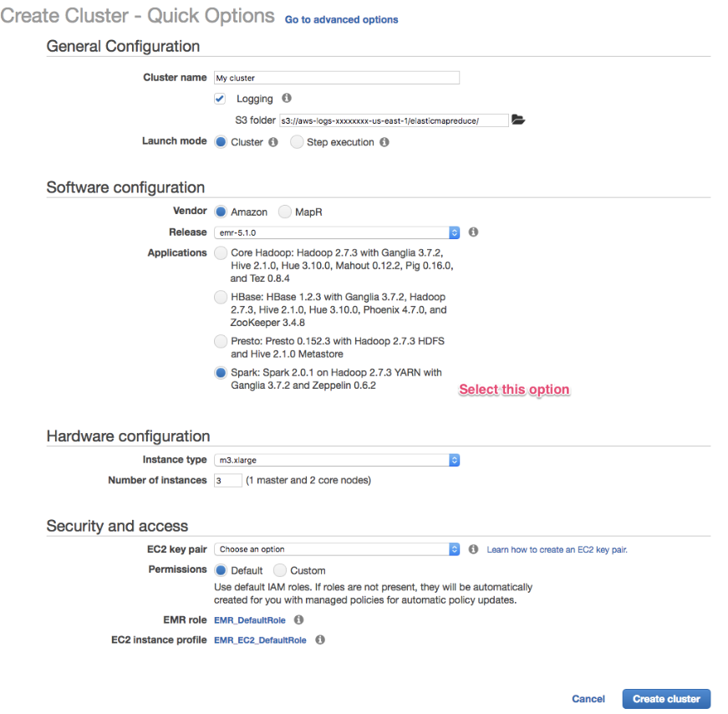Screen dimensions: 728x714
Task: Select the Step execution launch mode
Action: [x=297, y=142]
